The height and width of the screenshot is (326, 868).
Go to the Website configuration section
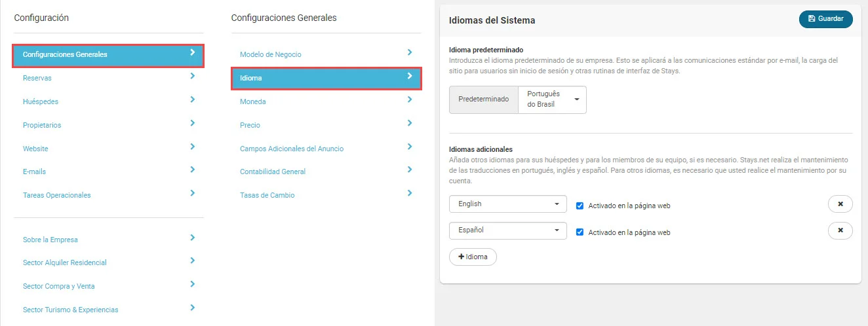[x=35, y=149]
